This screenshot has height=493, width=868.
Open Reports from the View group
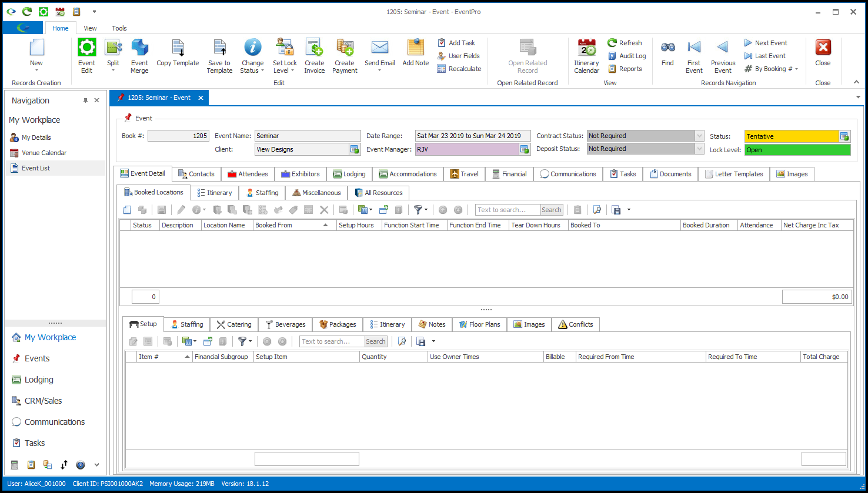[x=625, y=69]
